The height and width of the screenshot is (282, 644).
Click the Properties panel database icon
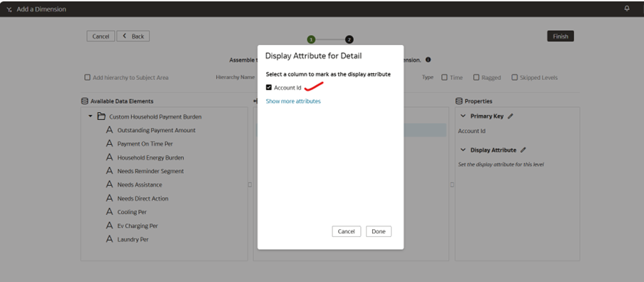coord(459,101)
